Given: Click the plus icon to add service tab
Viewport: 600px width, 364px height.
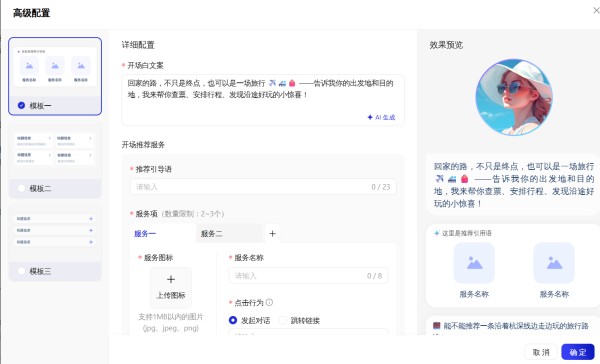Looking at the screenshot, I should pos(272,233).
